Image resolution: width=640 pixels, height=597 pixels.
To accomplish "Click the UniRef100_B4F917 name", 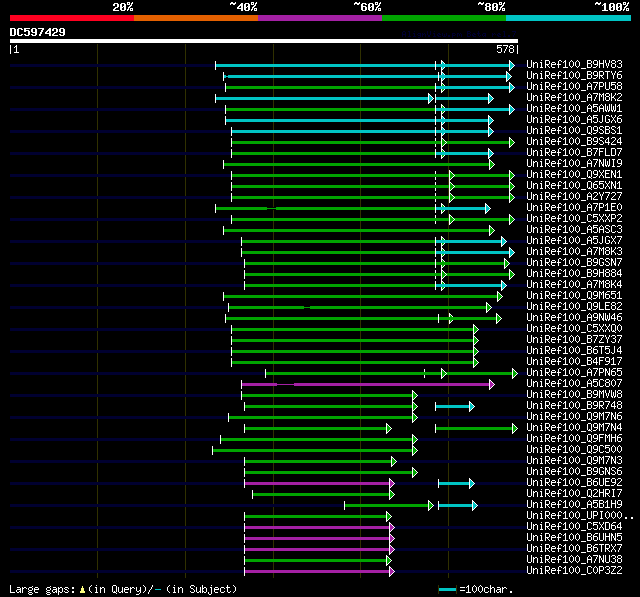I will (x=574, y=362).
